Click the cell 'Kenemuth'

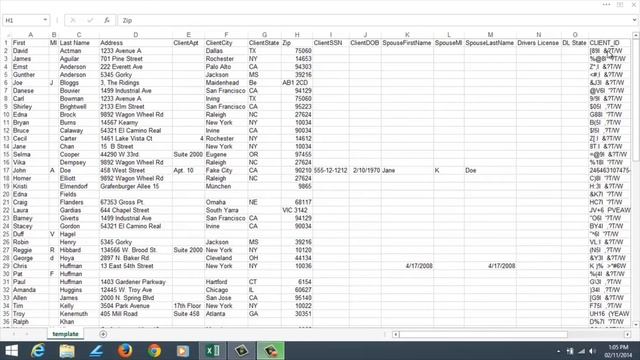pos(79,314)
